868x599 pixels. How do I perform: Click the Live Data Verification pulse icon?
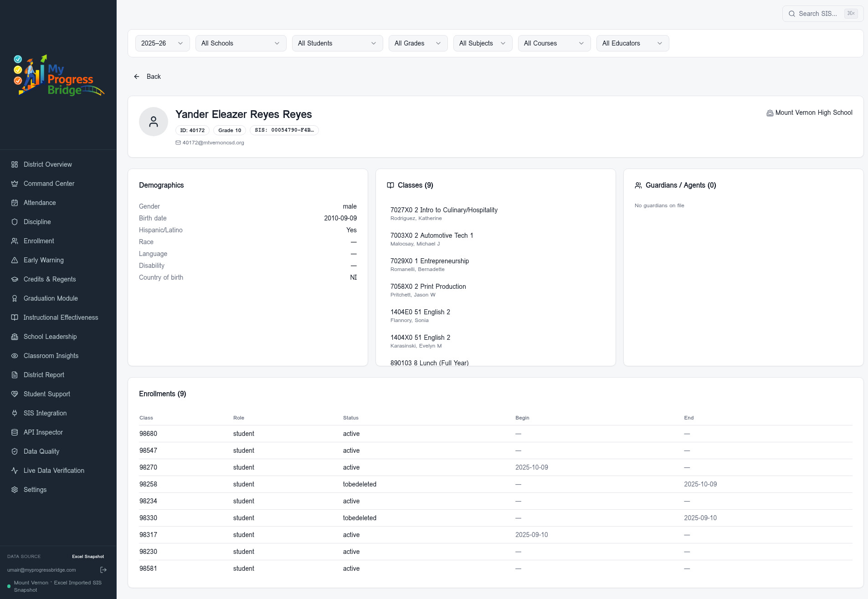click(x=15, y=471)
